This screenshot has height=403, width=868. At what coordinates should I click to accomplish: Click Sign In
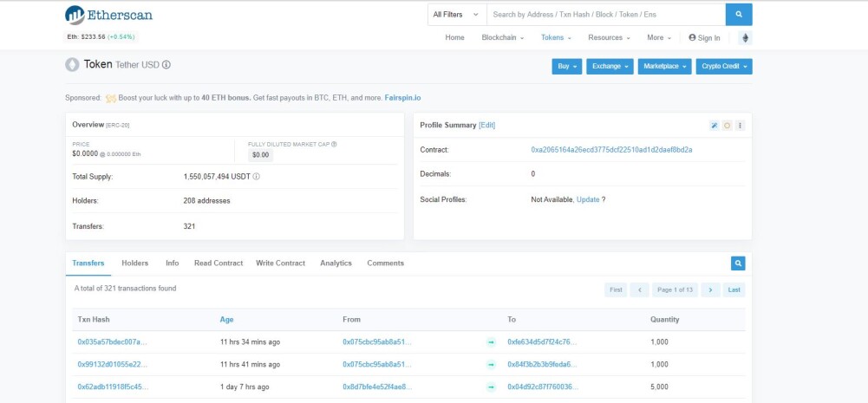pos(705,37)
